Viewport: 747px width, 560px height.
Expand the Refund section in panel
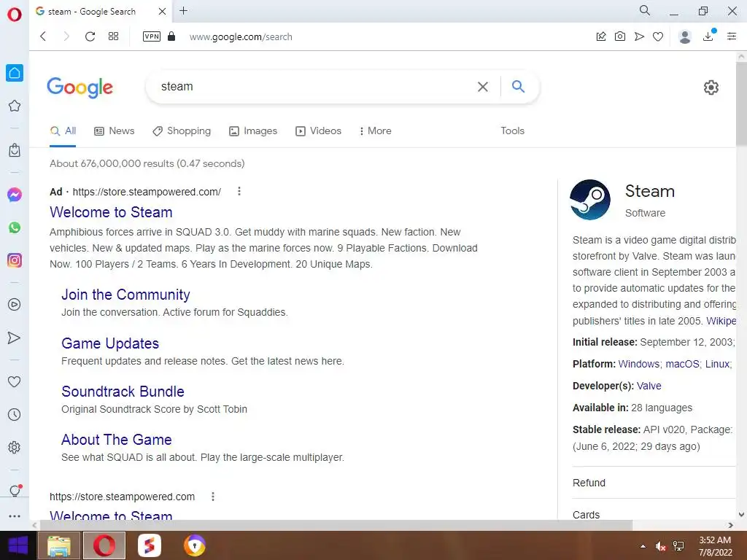pos(654,483)
